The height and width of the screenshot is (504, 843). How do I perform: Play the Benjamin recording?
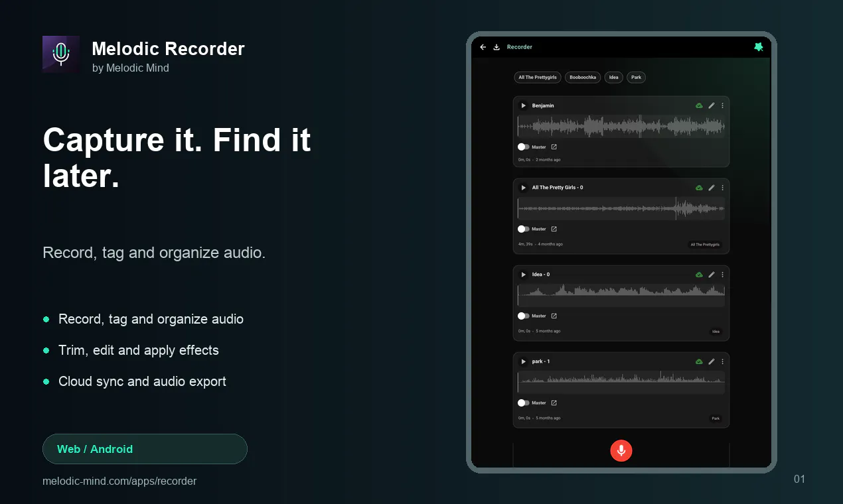point(523,105)
